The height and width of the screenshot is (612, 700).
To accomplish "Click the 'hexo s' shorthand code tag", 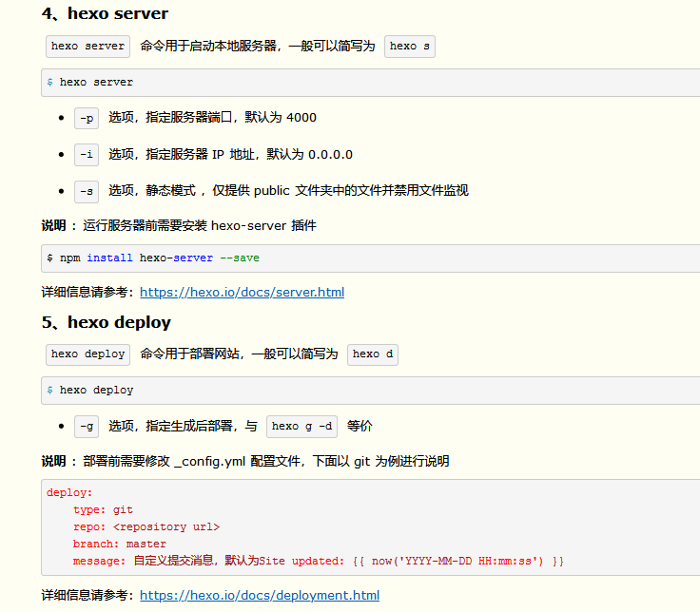I will coord(409,46).
